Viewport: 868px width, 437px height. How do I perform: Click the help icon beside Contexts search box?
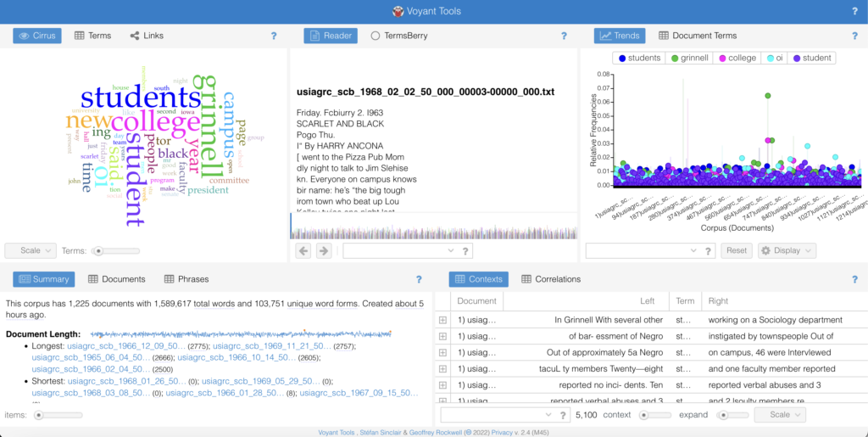click(x=563, y=415)
